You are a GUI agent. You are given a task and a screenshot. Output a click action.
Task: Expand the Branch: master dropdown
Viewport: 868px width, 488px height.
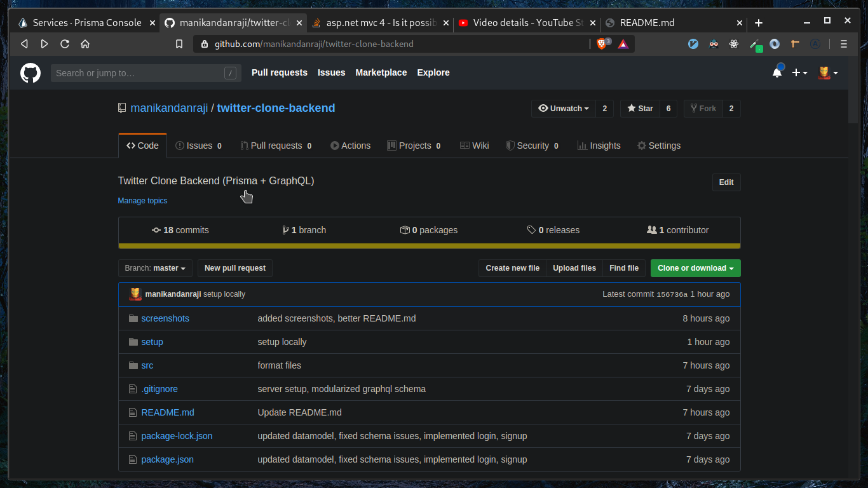coord(155,268)
